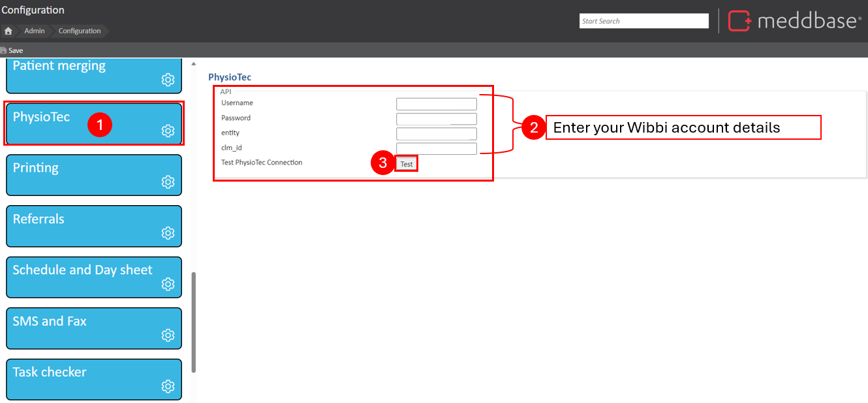Screen dimensions: 868x403
Task: Click gear icon on Schedule and Day sheet
Action: pyautogui.click(x=168, y=283)
